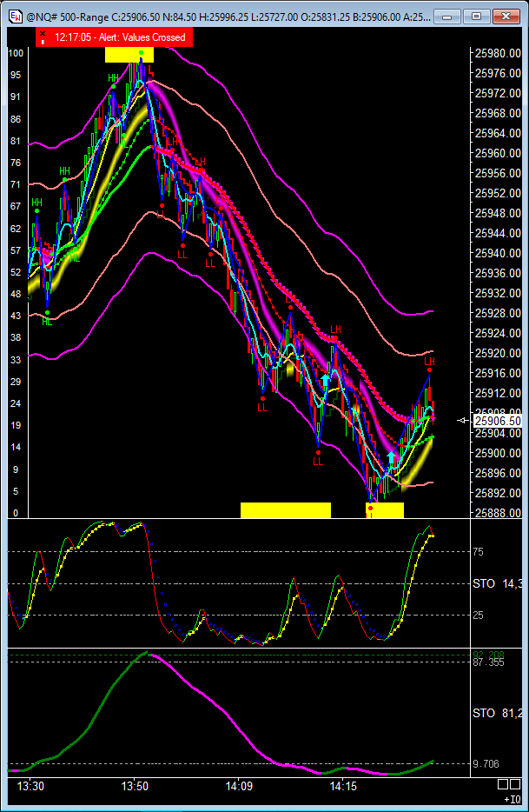Click the red alert flag icon
This screenshot has height=812, width=529.
pos(43,37)
